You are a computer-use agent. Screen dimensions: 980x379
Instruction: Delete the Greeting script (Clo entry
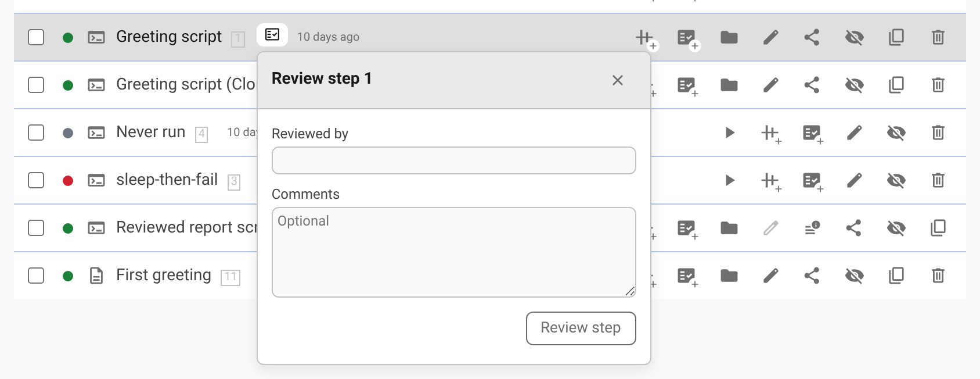pos(938,85)
